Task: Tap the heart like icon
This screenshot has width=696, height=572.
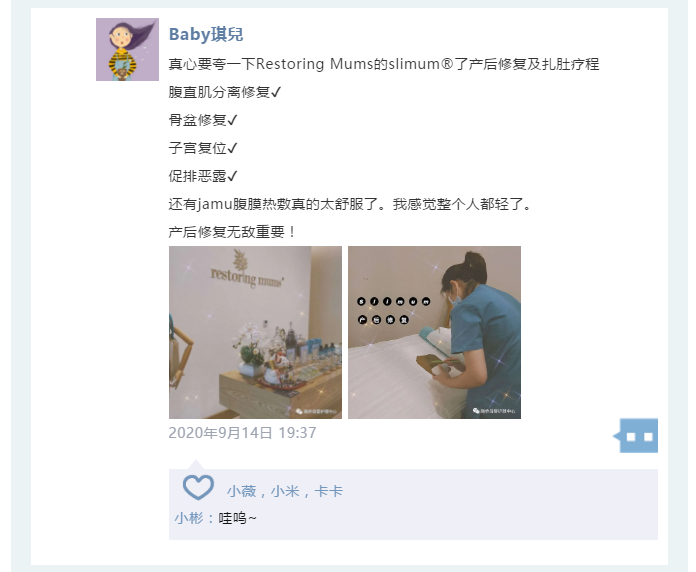Action: pyautogui.click(x=198, y=487)
